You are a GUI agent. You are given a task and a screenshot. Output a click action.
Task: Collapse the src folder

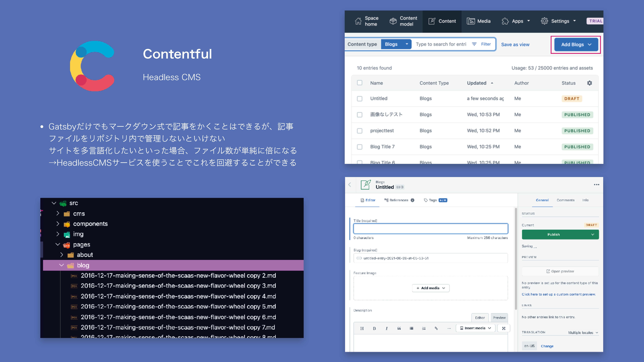[54, 203]
